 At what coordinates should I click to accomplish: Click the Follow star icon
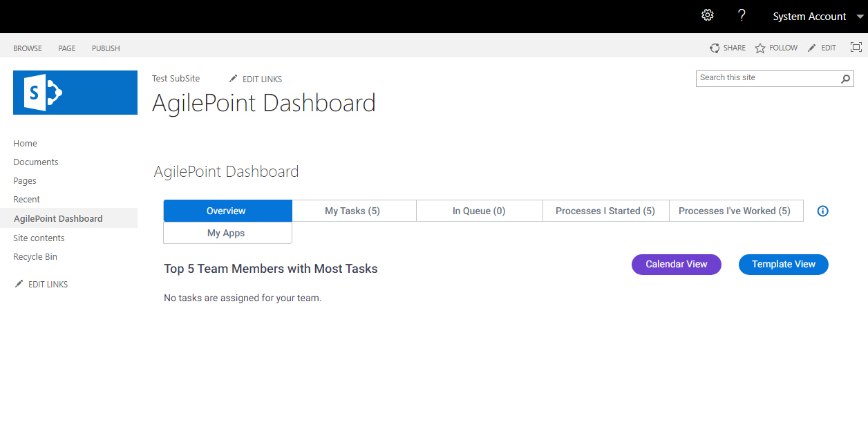click(760, 48)
